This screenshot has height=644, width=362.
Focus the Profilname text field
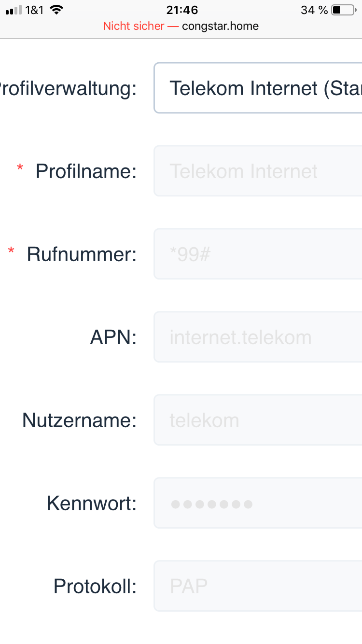258,171
